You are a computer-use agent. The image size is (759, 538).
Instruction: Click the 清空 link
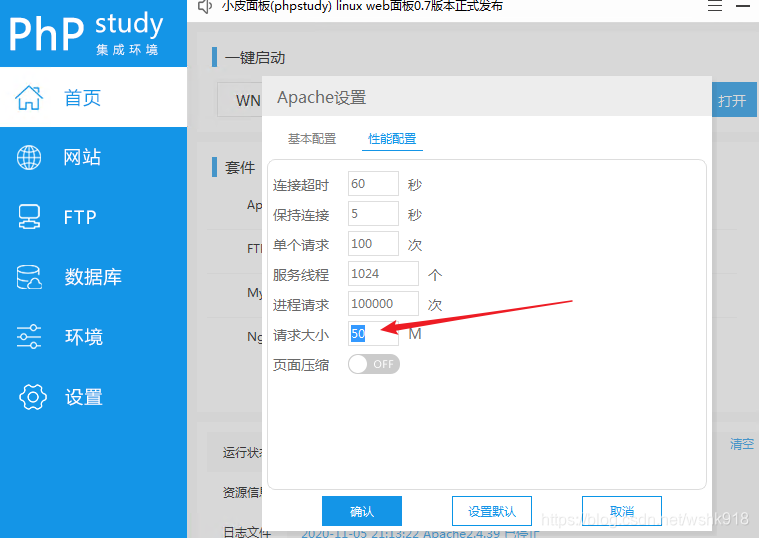click(742, 444)
